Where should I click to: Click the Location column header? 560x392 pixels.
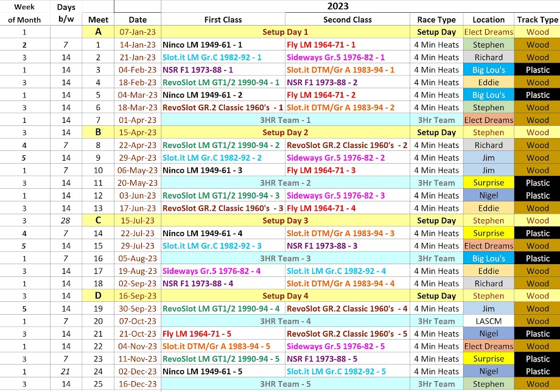[x=488, y=19]
